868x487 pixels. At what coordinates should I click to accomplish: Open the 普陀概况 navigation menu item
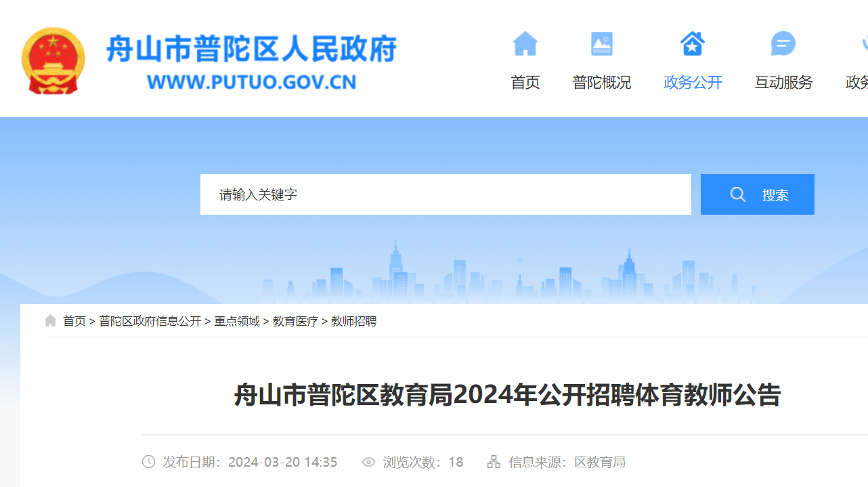coord(602,83)
